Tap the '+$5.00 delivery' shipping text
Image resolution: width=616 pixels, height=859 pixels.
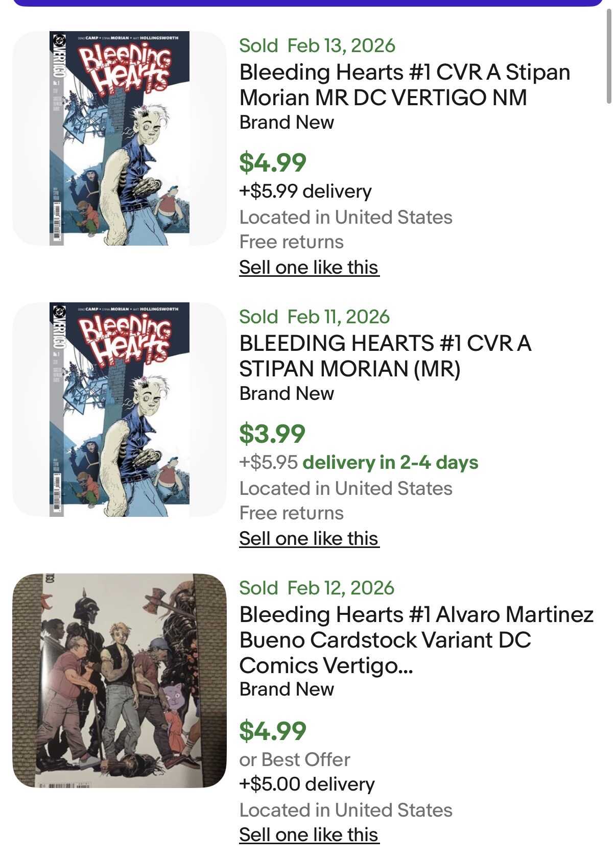click(307, 784)
